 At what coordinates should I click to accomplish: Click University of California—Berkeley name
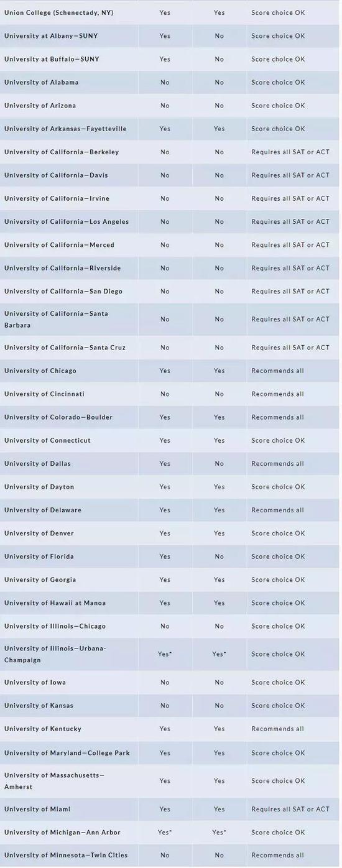coord(62,152)
